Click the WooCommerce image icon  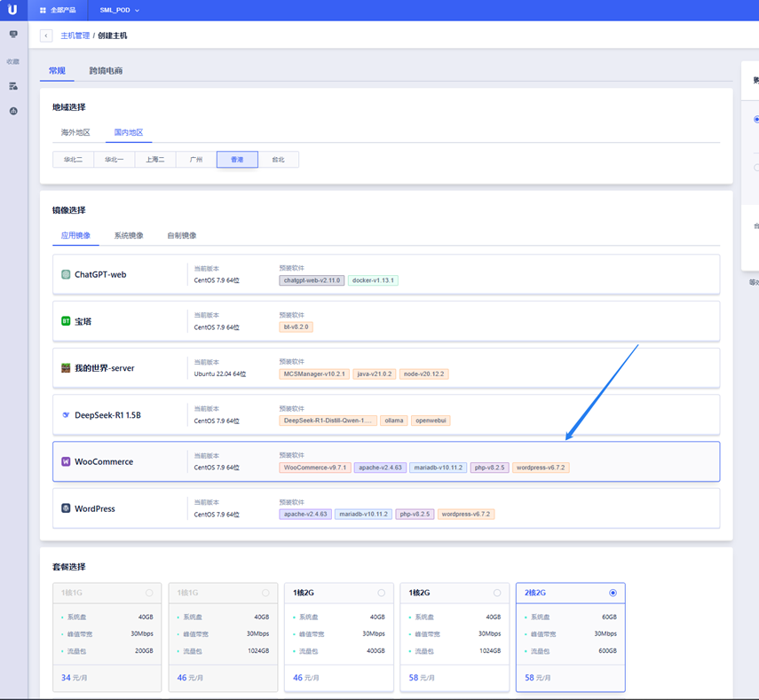66,462
